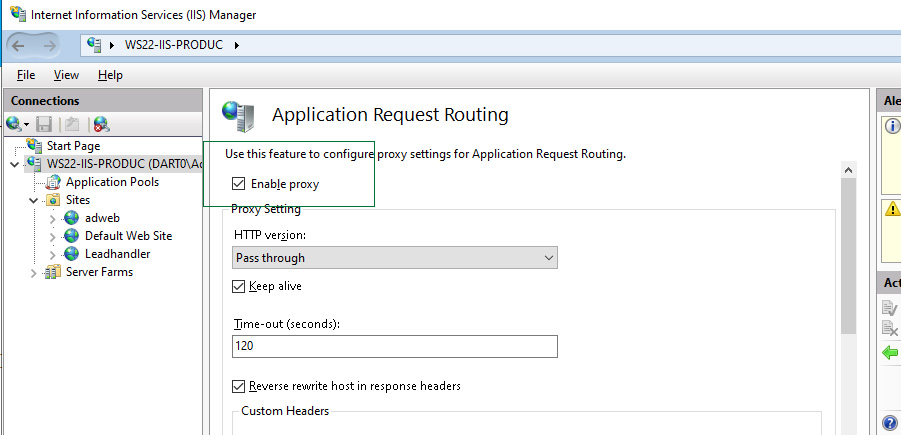This screenshot has height=435, width=901.
Task: Click the arrow before WS22-IIS-PRODUC in address bar
Action: pyautogui.click(x=113, y=45)
